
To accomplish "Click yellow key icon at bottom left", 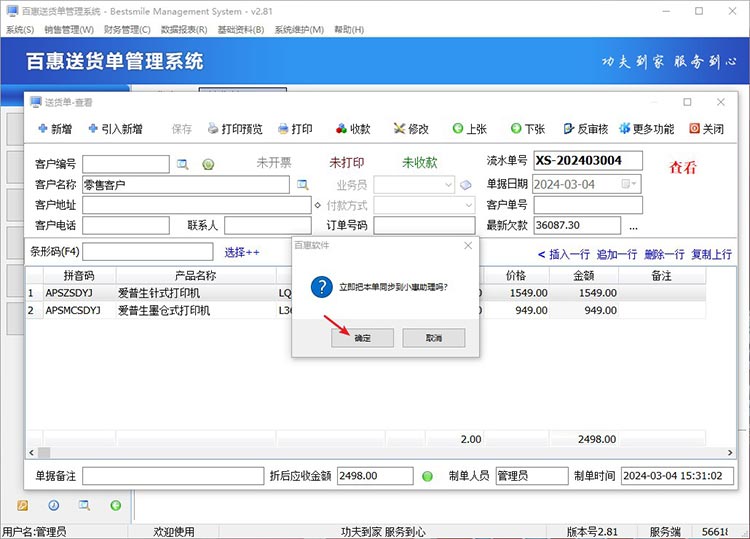I will pyautogui.click(x=22, y=505).
